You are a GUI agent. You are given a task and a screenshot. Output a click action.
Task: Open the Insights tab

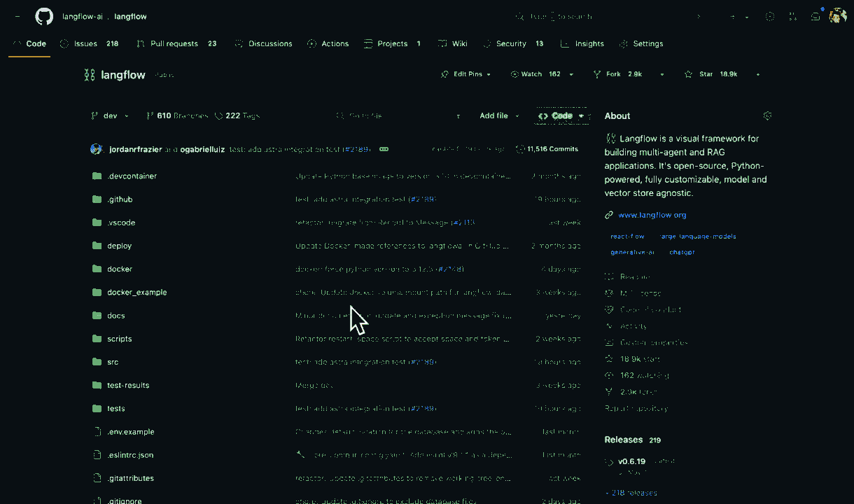coord(582,43)
